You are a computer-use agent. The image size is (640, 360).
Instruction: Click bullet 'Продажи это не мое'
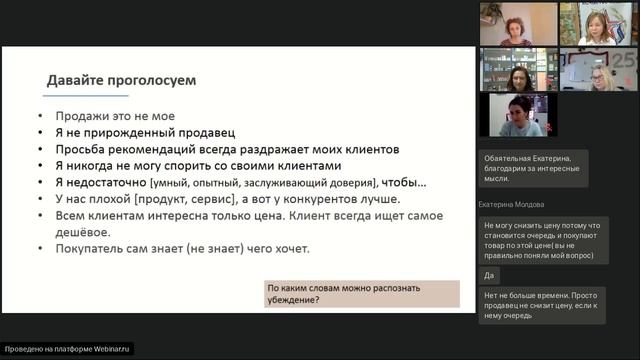pos(115,116)
